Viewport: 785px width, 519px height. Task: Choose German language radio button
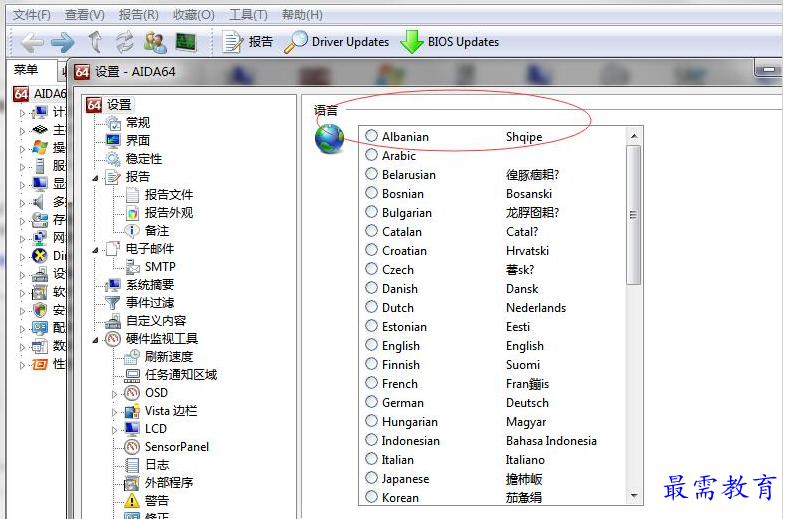point(371,402)
